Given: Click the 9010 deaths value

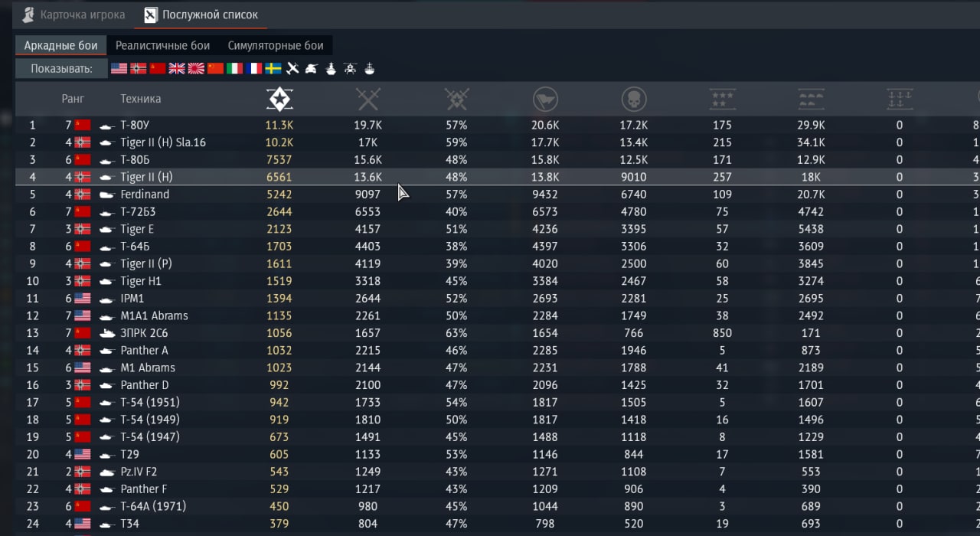Looking at the screenshot, I should 634,177.
